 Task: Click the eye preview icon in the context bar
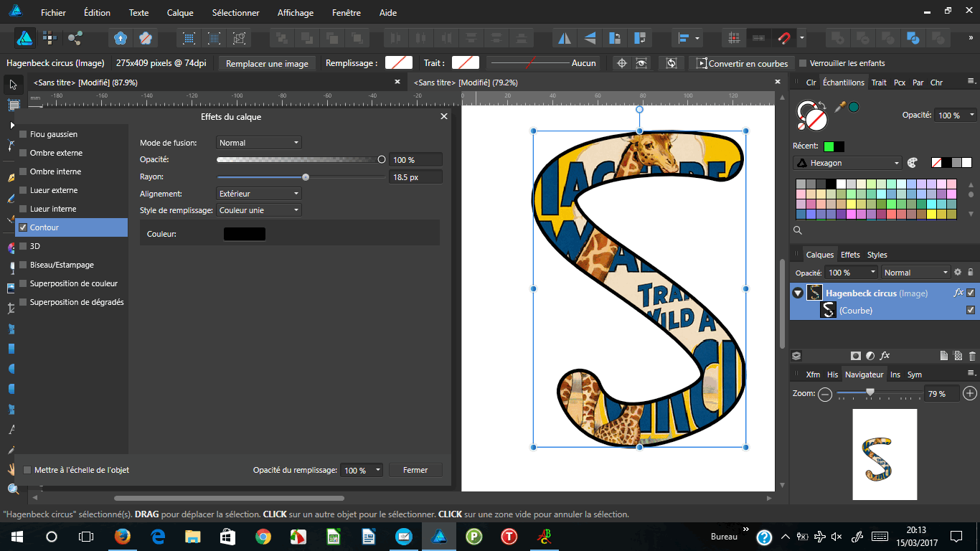[x=642, y=63]
